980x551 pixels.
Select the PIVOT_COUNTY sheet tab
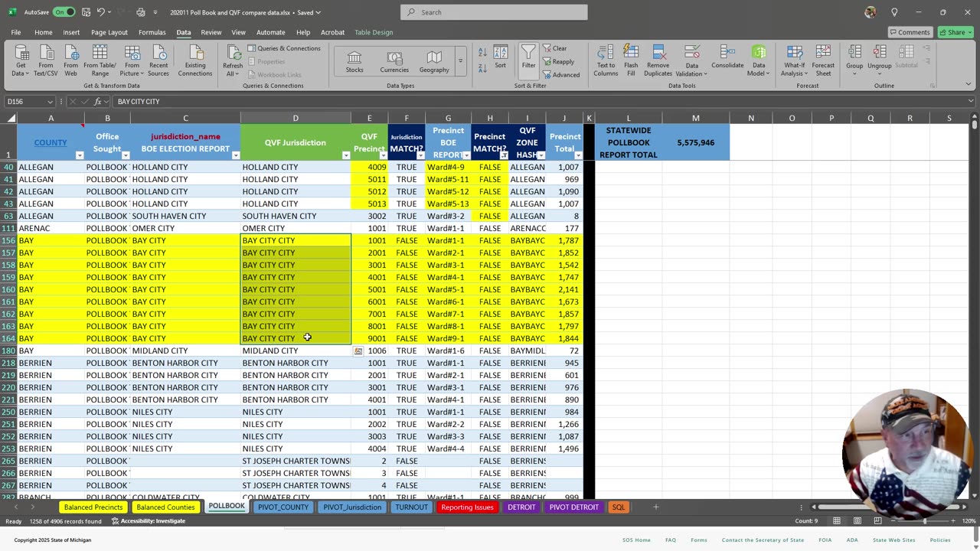tap(283, 507)
